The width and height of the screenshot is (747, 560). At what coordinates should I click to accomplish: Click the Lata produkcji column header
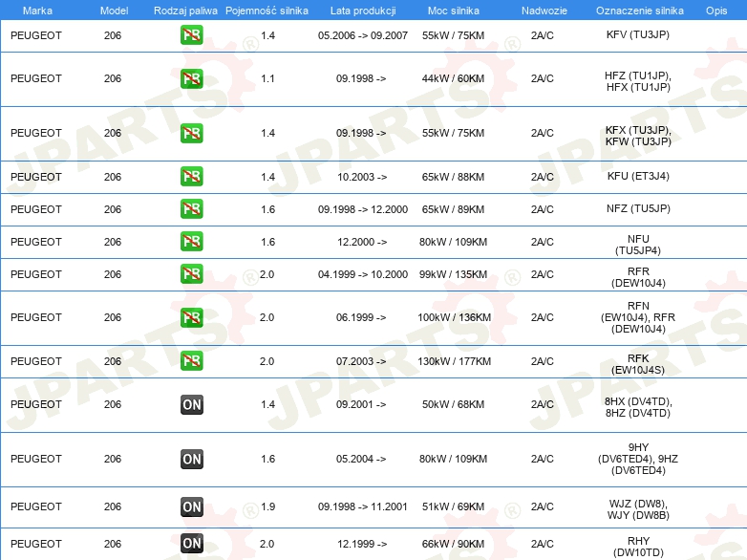(x=363, y=11)
